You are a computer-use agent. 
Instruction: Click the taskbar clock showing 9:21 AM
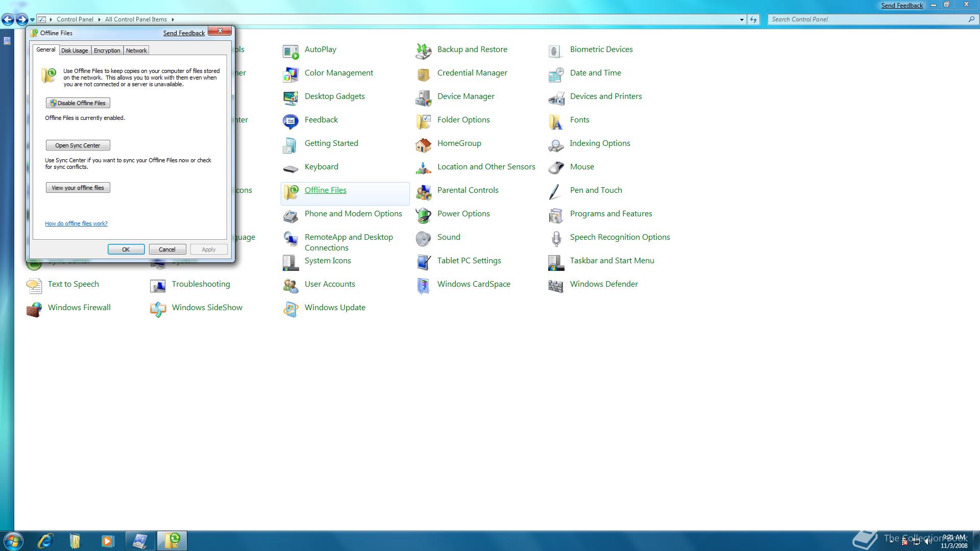[x=954, y=541]
